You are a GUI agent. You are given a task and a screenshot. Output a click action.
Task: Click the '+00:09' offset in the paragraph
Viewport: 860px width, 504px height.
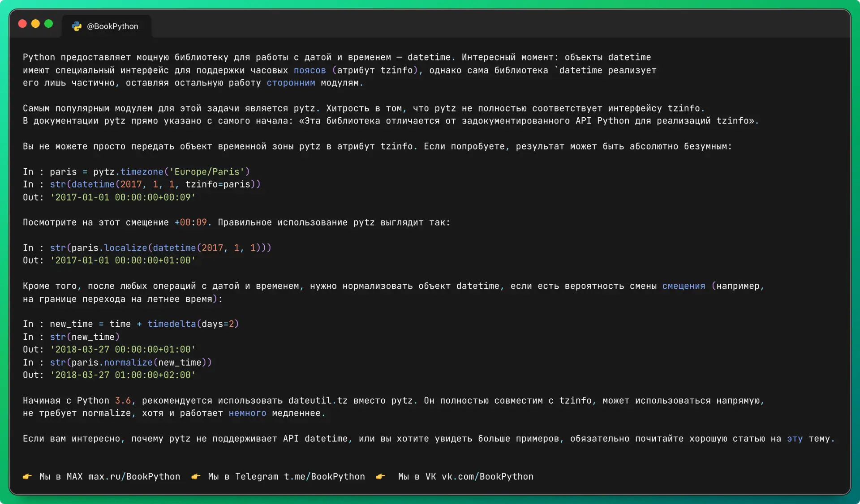coord(191,222)
